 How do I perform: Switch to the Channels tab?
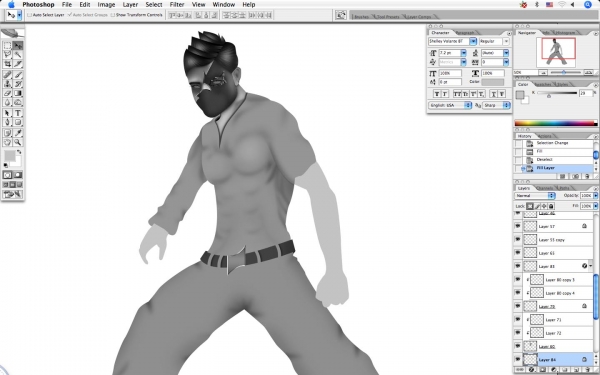click(x=544, y=188)
